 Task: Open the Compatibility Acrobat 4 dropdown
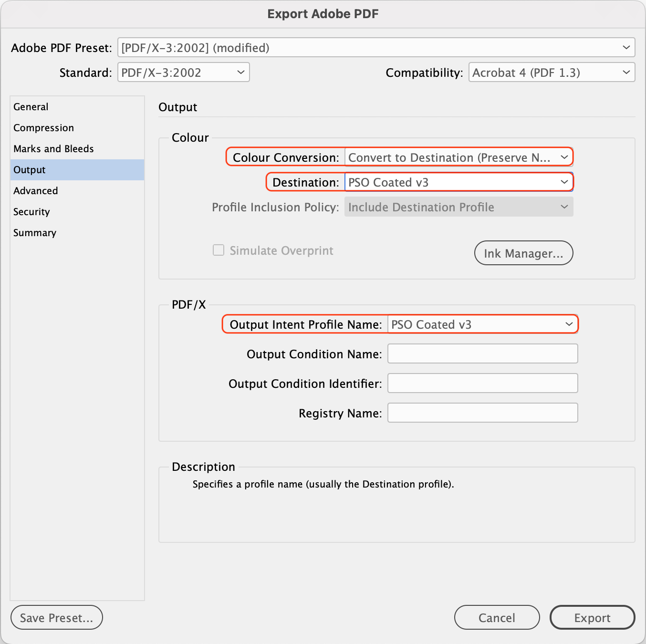tap(552, 73)
